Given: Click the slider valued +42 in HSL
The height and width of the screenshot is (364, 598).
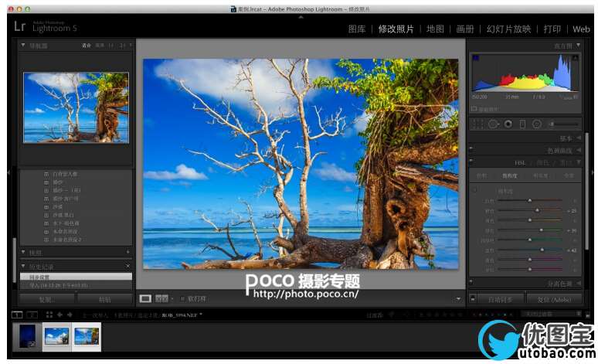Looking at the screenshot, I should point(541,250).
